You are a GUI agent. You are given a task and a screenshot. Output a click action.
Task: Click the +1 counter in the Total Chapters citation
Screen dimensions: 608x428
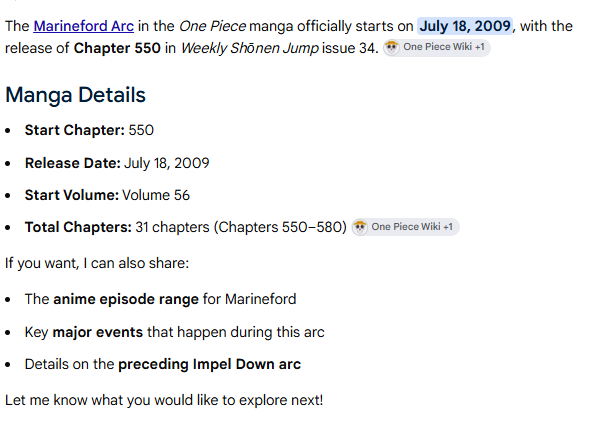[448, 227]
